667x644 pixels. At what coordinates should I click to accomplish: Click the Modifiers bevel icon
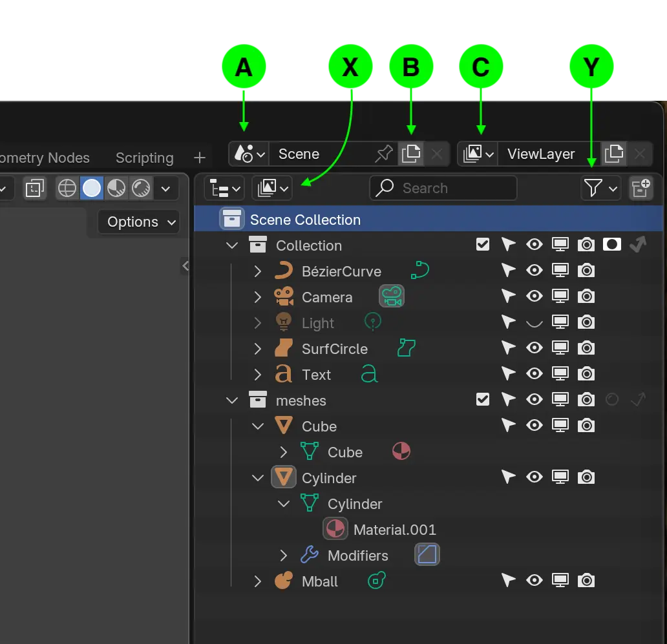coord(427,556)
